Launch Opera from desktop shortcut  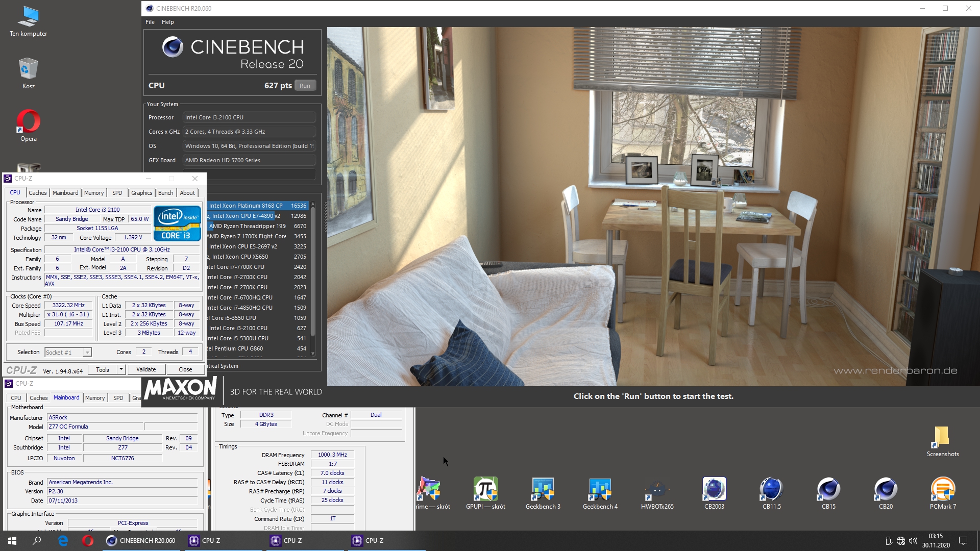28,126
